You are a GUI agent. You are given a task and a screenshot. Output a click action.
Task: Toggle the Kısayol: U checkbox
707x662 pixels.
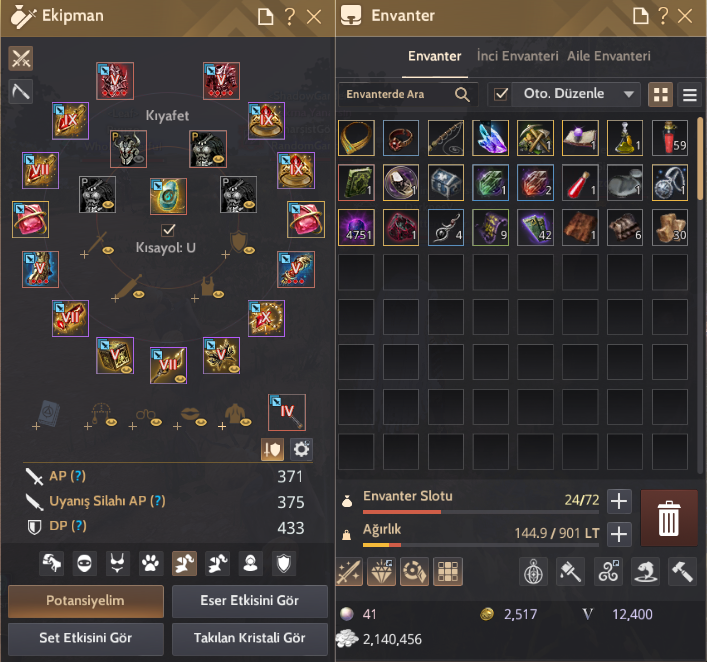[x=168, y=230]
